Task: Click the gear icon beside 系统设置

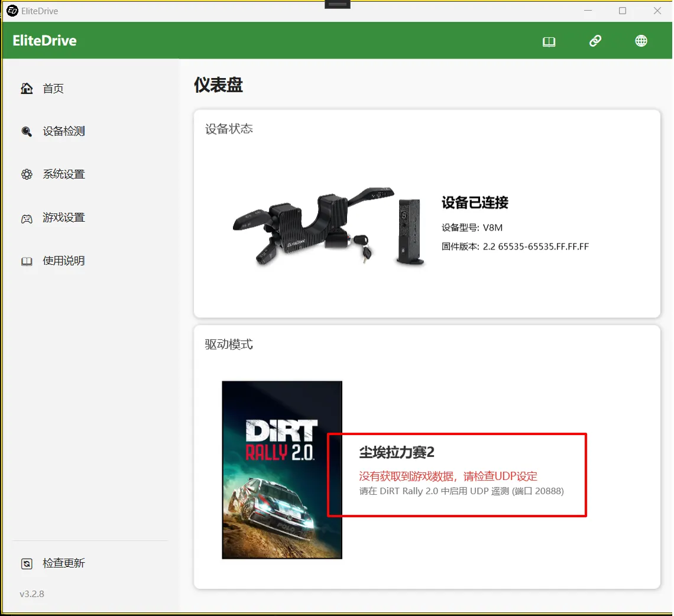Action: [27, 174]
